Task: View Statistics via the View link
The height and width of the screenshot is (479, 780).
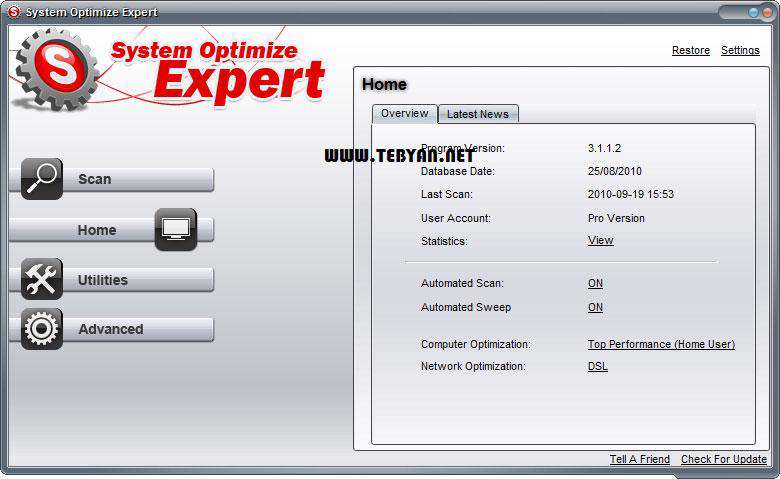Action: tap(600, 240)
